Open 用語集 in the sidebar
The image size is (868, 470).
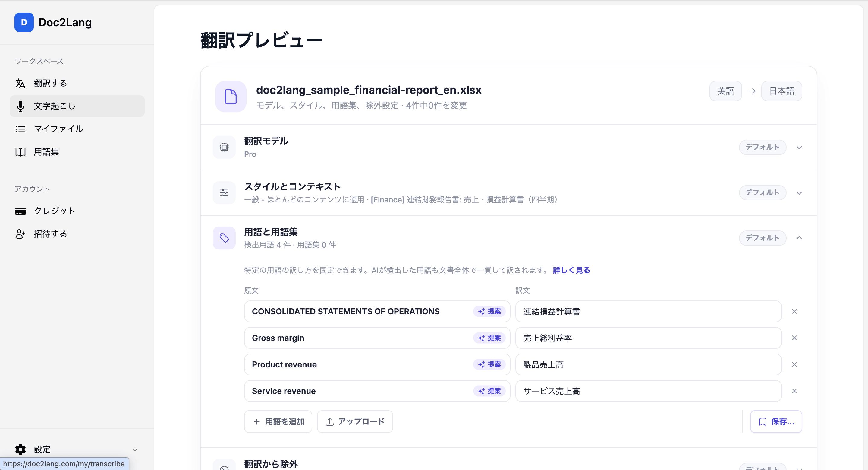pyautogui.click(x=77, y=152)
